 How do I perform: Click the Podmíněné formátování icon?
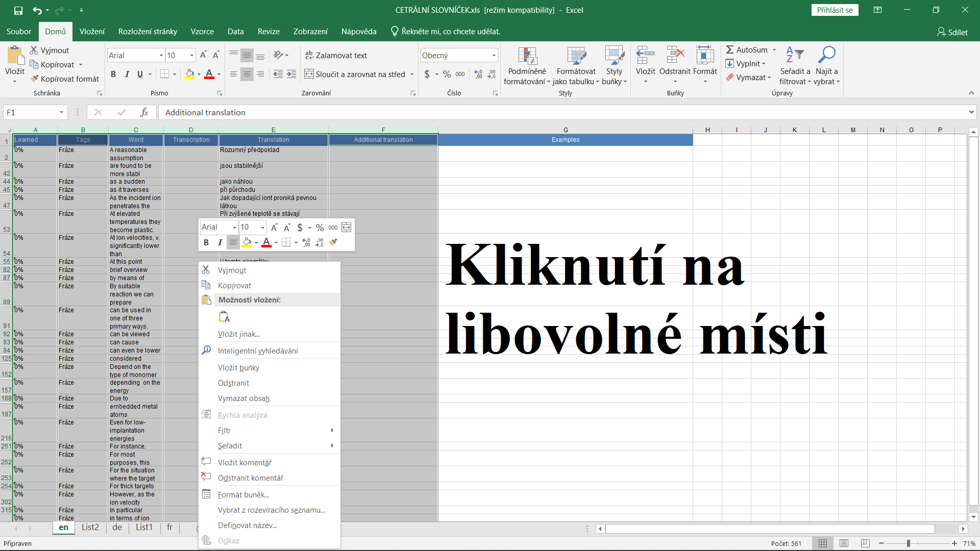coord(527,56)
